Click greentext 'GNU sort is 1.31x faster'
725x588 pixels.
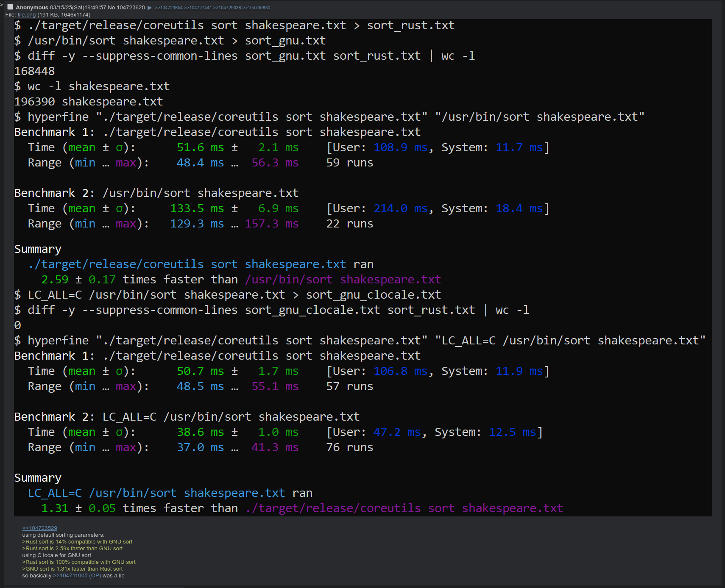(x=72, y=569)
